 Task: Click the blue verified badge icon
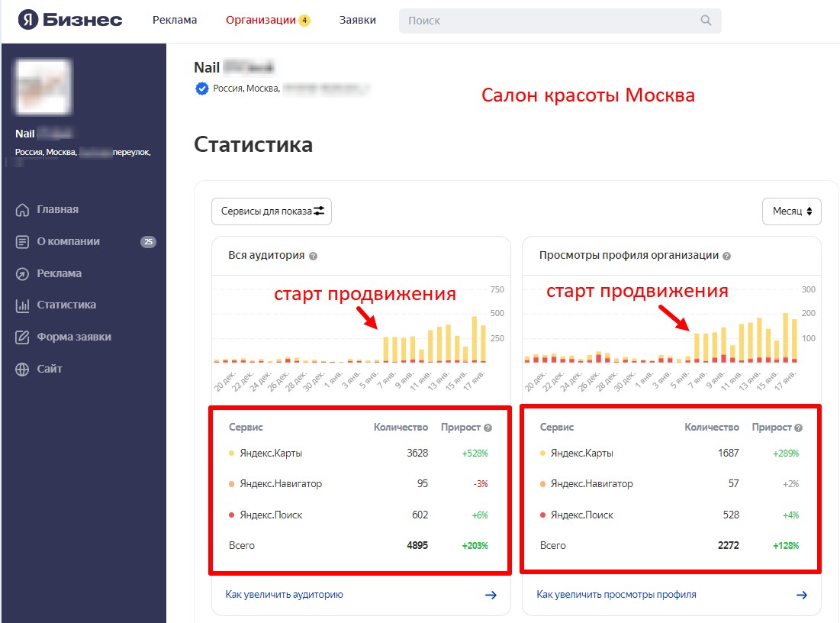(202, 89)
